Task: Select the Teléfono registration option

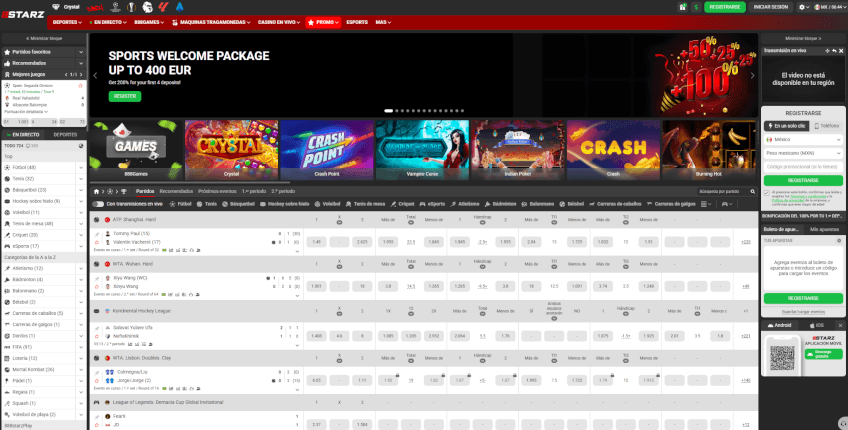Action: [x=826, y=126]
